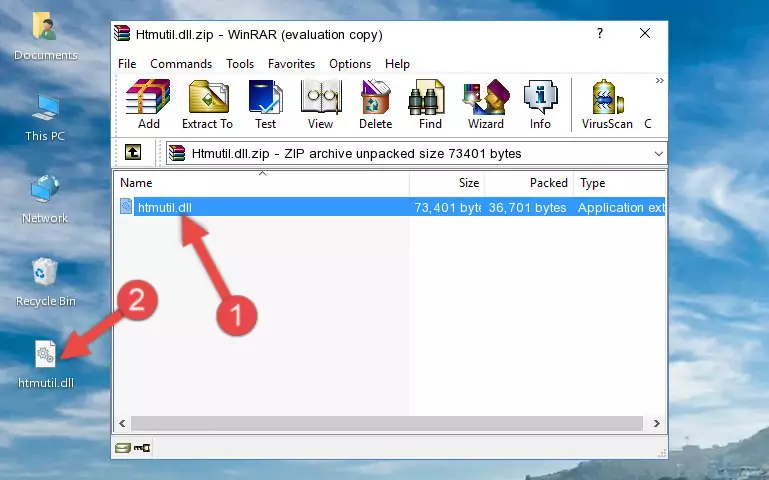Image resolution: width=769 pixels, height=480 pixels.
Task: Launch the Wizard tool
Action: click(486, 104)
